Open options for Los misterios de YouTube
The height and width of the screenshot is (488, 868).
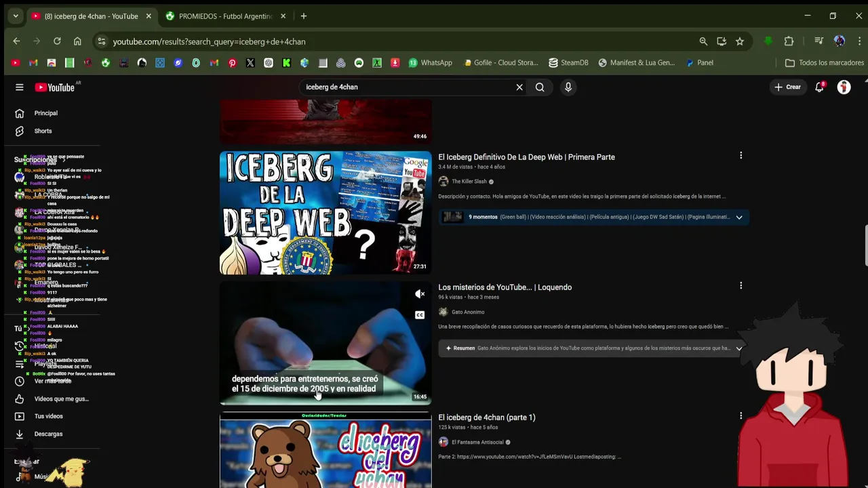(x=741, y=286)
